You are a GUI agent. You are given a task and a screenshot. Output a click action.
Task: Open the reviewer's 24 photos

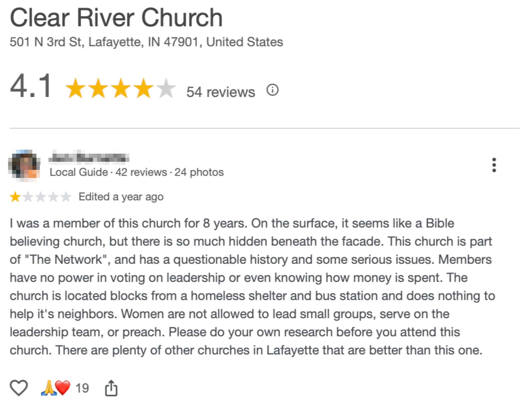pyautogui.click(x=199, y=172)
